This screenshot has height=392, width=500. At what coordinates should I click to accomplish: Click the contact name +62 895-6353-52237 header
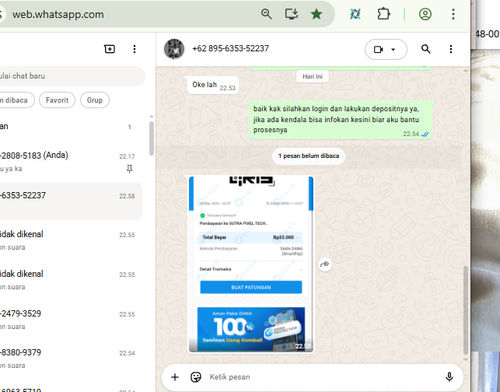pyautogui.click(x=230, y=49)
